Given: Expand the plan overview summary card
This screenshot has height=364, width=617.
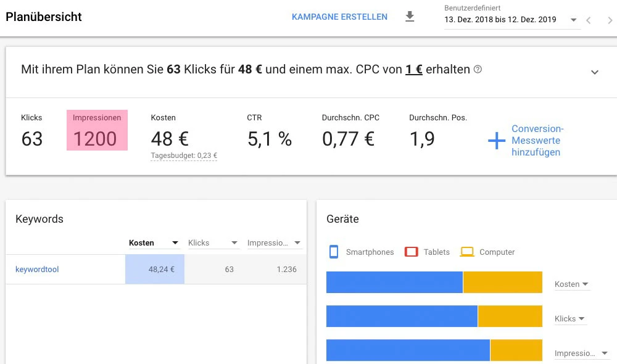Looking at the screenshot, I should 594,72.
